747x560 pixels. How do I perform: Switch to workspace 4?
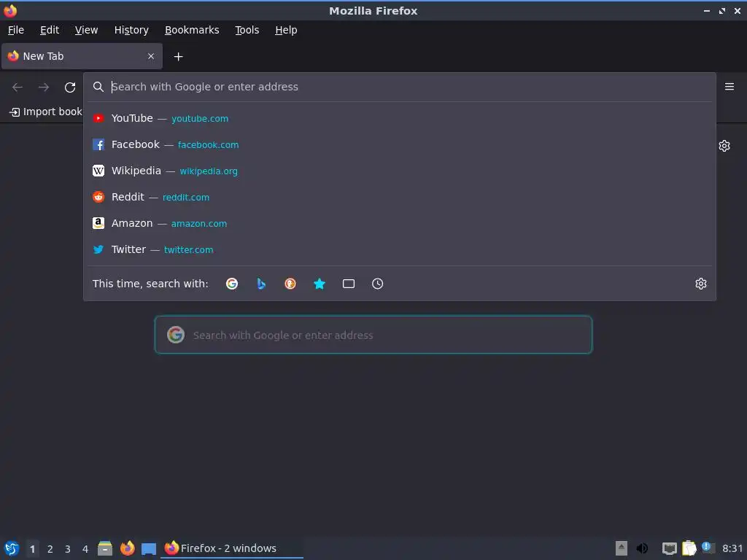(x=85, y=549)
